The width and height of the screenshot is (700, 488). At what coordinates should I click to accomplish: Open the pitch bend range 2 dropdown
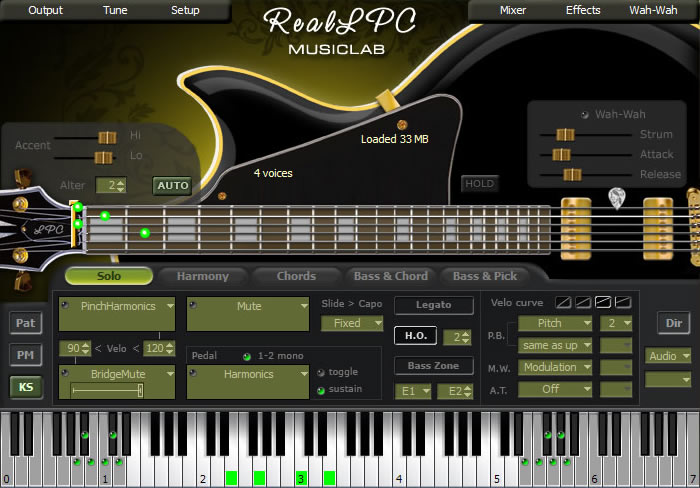click(x=616, y=323)
